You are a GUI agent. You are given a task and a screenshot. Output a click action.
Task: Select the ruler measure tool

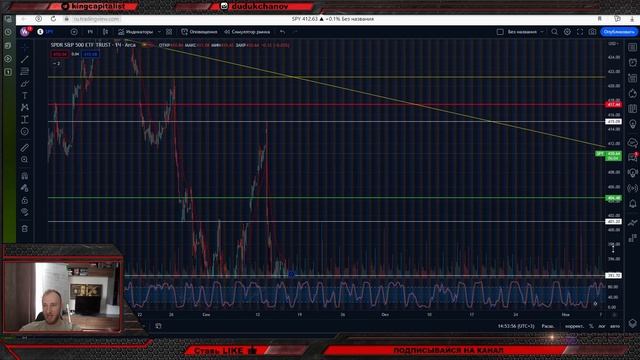click(24, 147)
